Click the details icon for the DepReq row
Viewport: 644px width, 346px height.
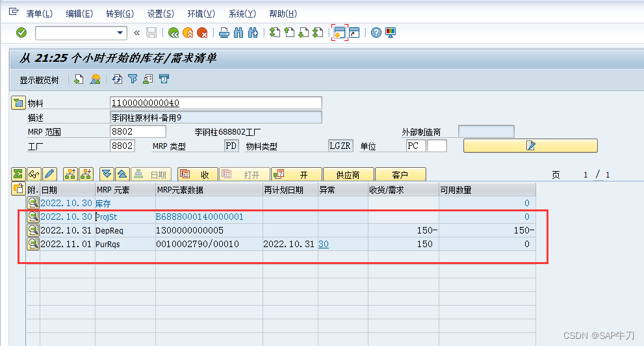(x=33, y=230)
